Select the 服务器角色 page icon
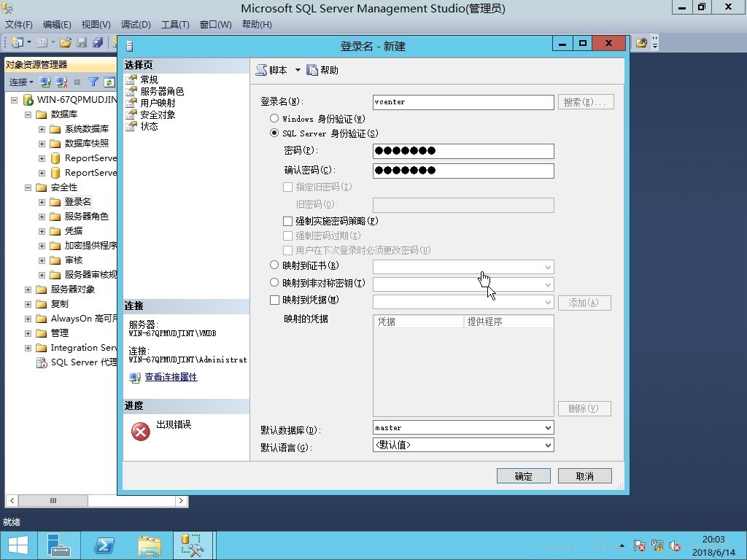The width and height of the screenshot is (747, 560). pyautogui.click(x=131, y=91)
